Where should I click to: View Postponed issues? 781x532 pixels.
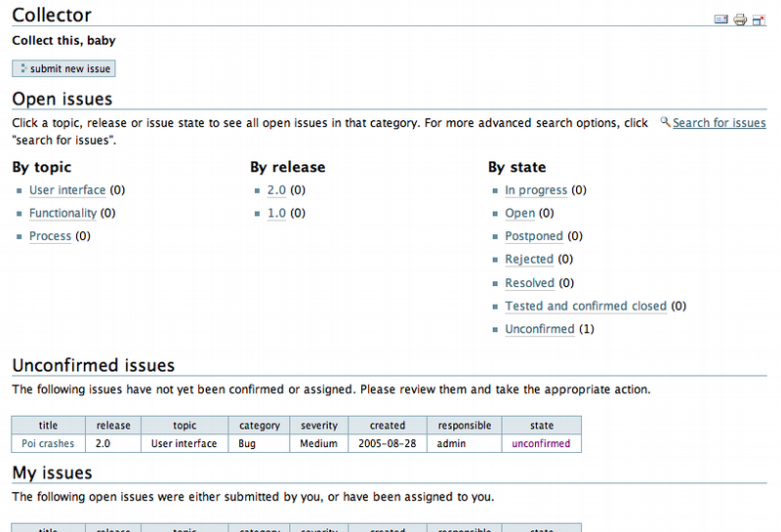pos(534,236)
